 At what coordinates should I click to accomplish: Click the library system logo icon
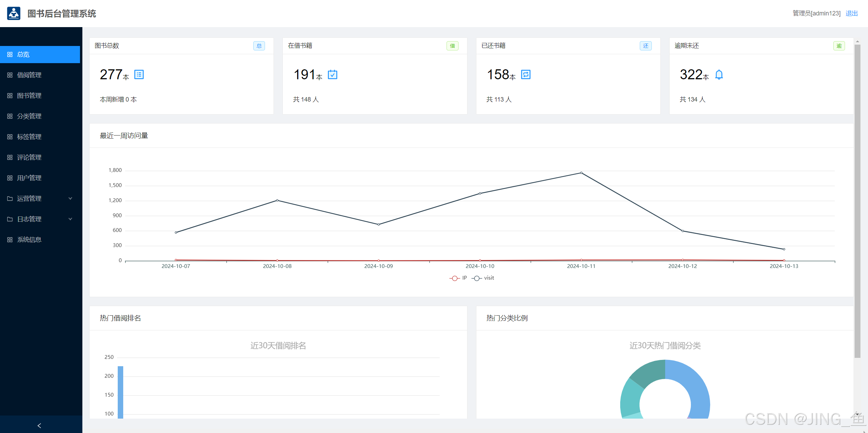(x=14, y=13)
